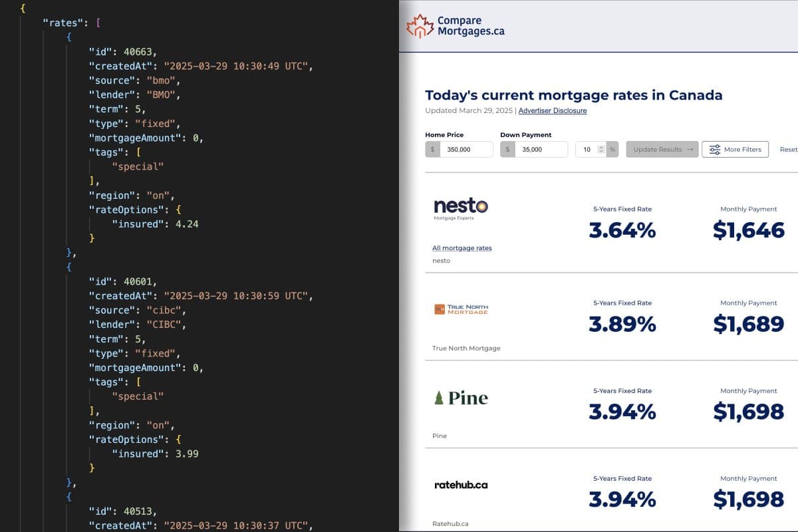The image size is (798, 532).
Task: Open the More Filters panel
Action: (x=735, y=150)
